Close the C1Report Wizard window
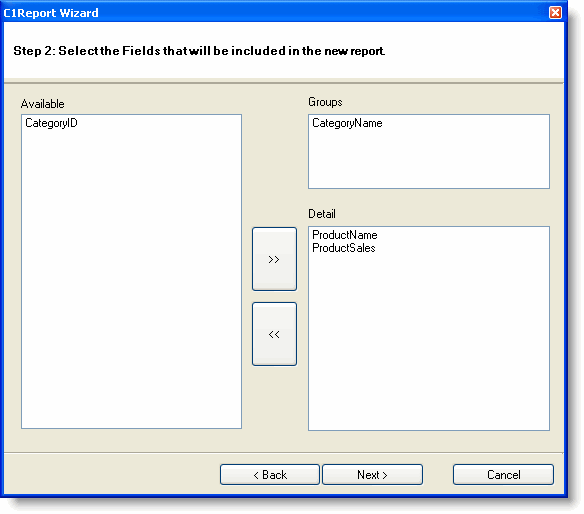 click(555, 12)
